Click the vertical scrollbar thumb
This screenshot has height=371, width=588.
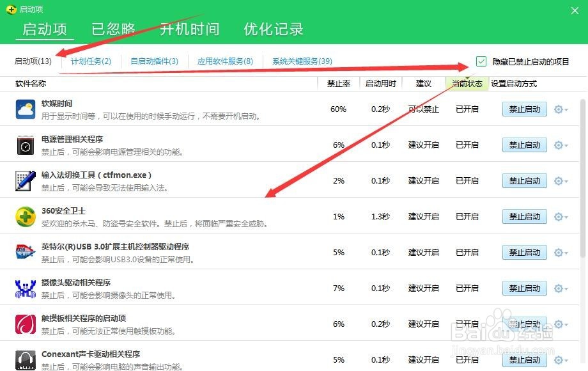click(583, 178)
